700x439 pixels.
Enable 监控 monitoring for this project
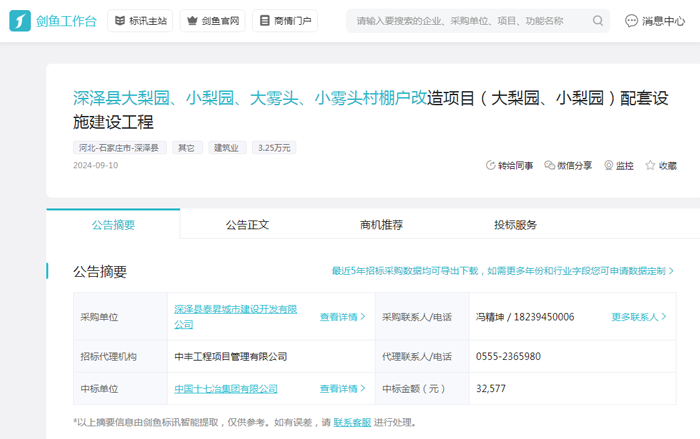click(x=619, y=166)
